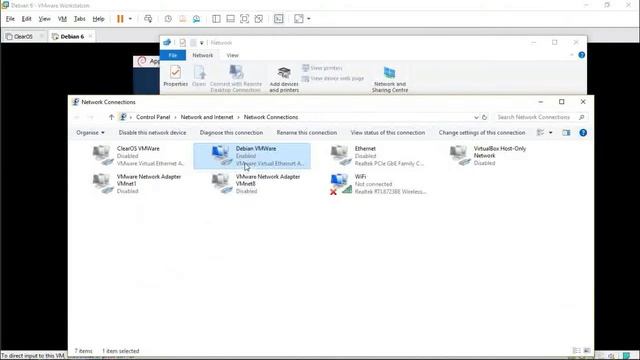Expand the address bar history dropdown
Image resolution: width=640 pixels, height=360 pixels.
point(476,117)
